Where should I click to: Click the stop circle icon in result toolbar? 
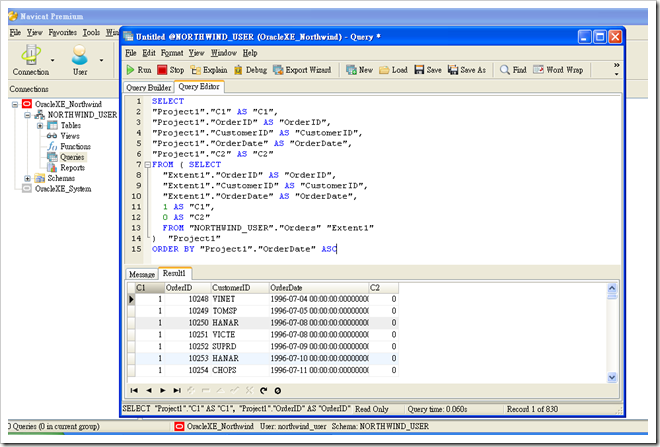[278, 391]
